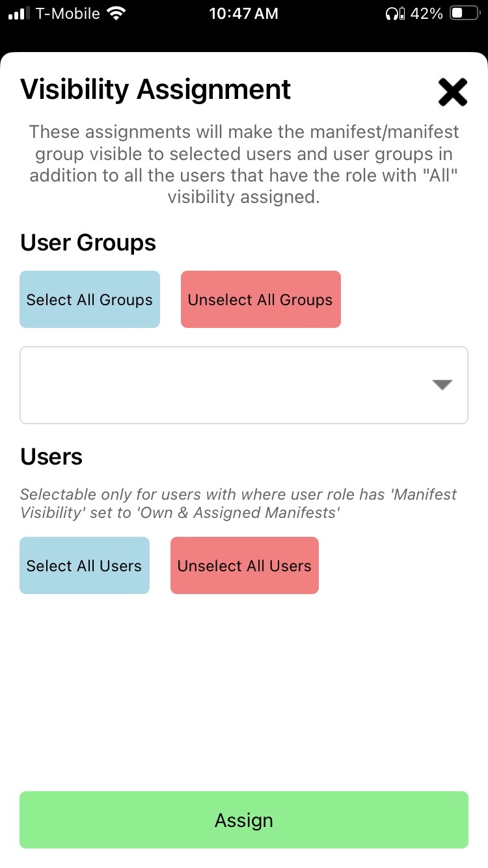
Task: Click the italic Manifest Visibility note
Action: 238,503
